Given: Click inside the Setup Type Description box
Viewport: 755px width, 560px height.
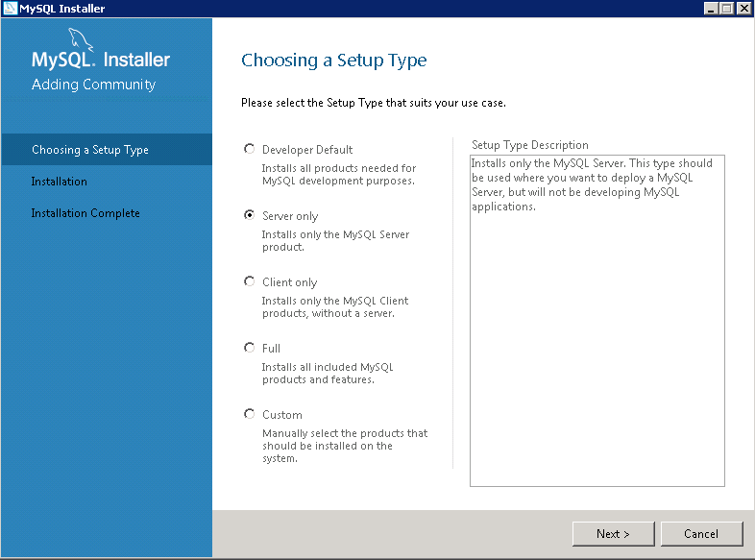Looking at the screenshot, I should coord(597,321).
